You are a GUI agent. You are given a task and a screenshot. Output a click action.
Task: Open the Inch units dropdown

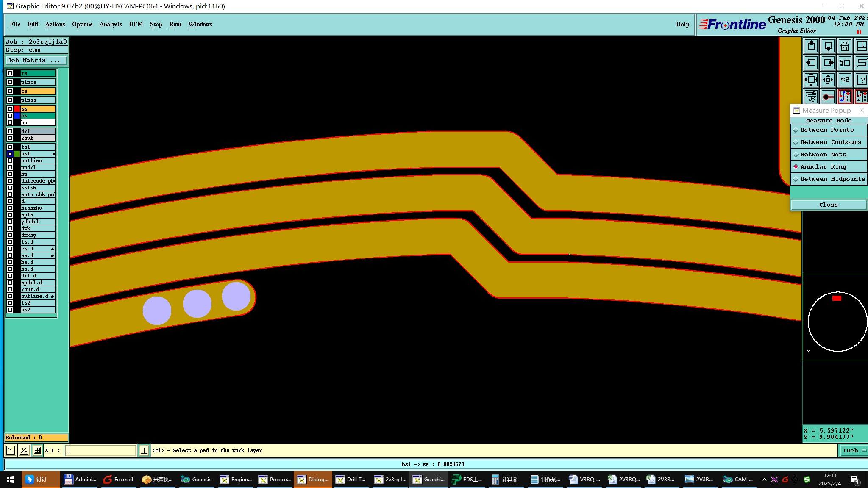(853, 450)
